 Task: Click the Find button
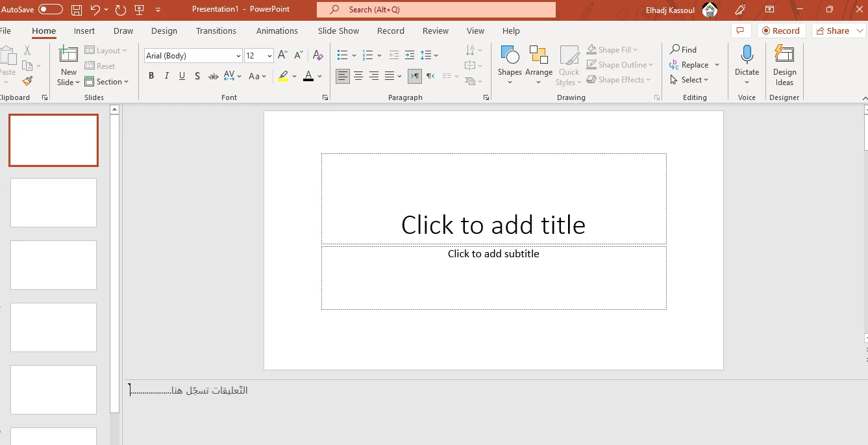(x=683, y=49)
